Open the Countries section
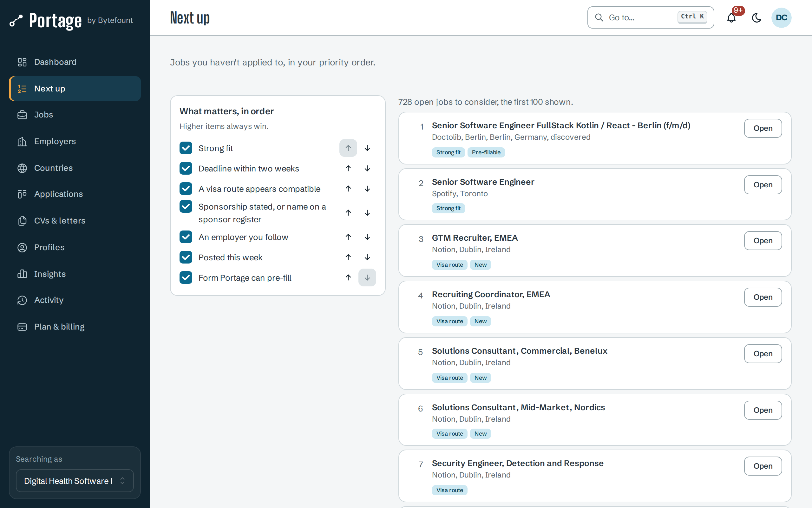812x508 pixels. click(75, 168)
